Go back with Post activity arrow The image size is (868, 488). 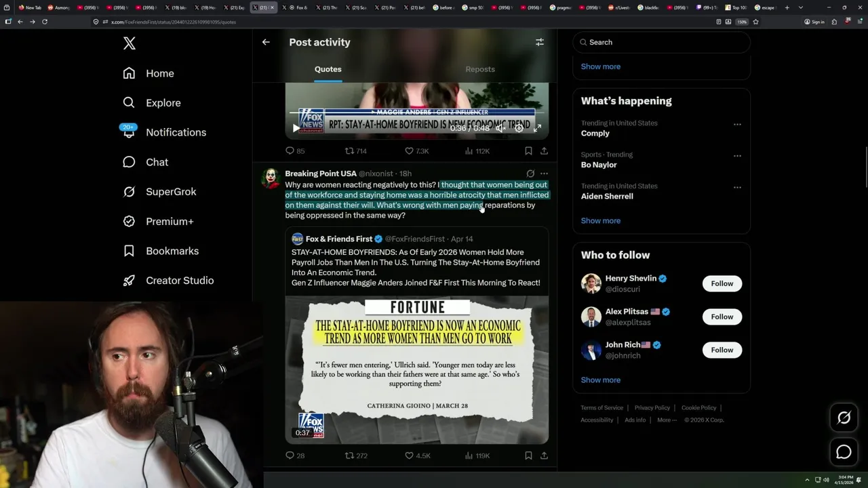pyautogui.click(x=266, y=42)
